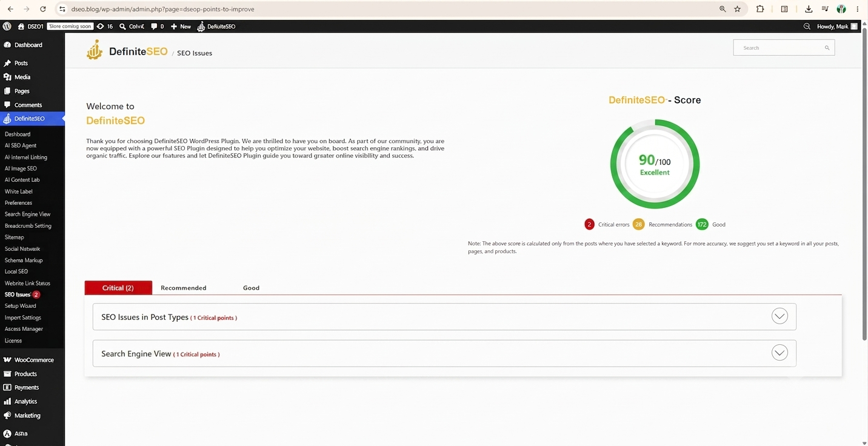Click the browser address bar URL

(162, 9)
